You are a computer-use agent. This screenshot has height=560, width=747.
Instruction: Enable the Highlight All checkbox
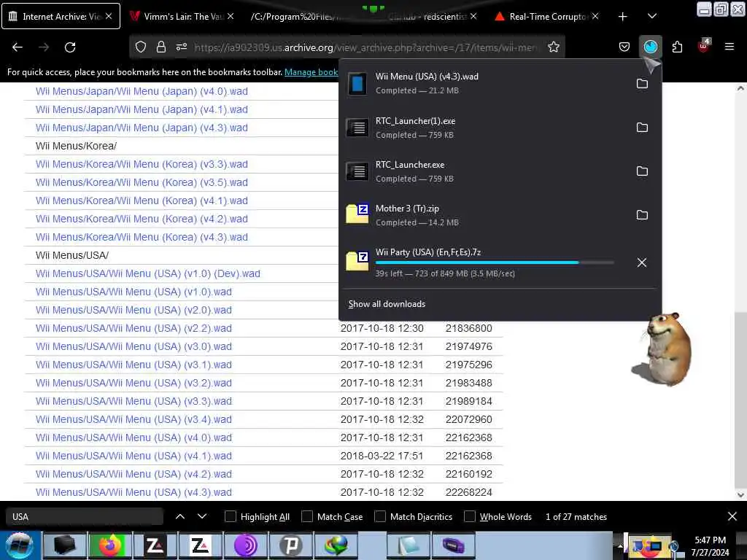pos(230,517)
